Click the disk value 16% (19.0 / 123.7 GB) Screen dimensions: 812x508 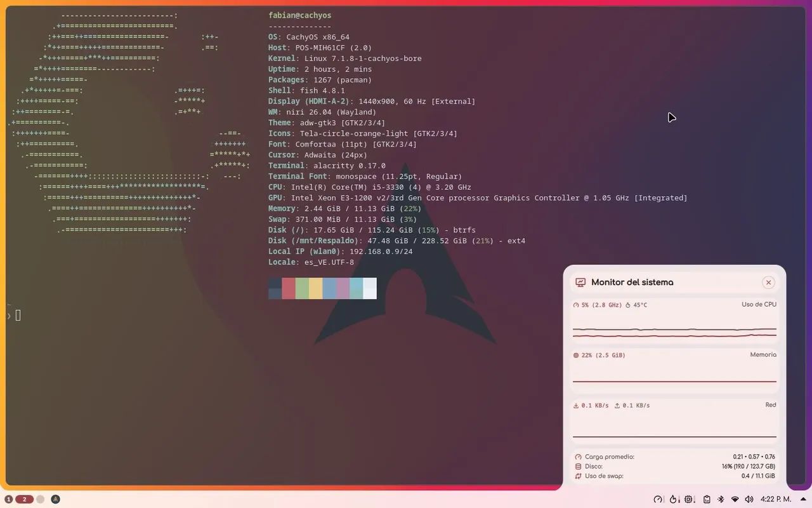(x=748, y=467)
